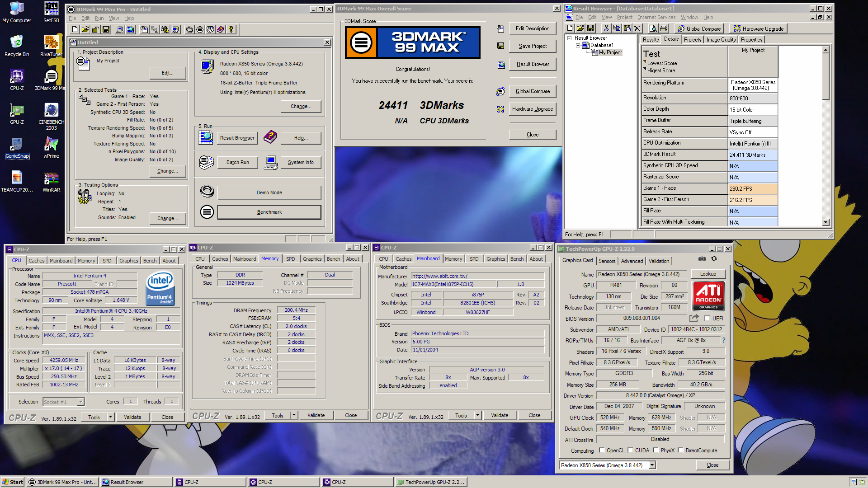Click the Global Compare button in Result Browser toolbar
The image size is (868, 488).
pos(699,28)
